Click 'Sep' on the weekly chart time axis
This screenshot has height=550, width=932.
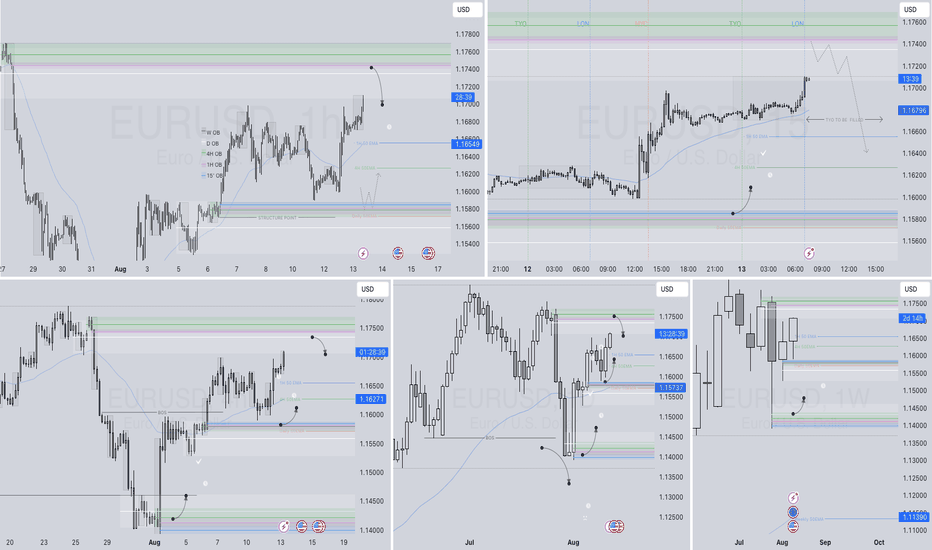point(825,542)
